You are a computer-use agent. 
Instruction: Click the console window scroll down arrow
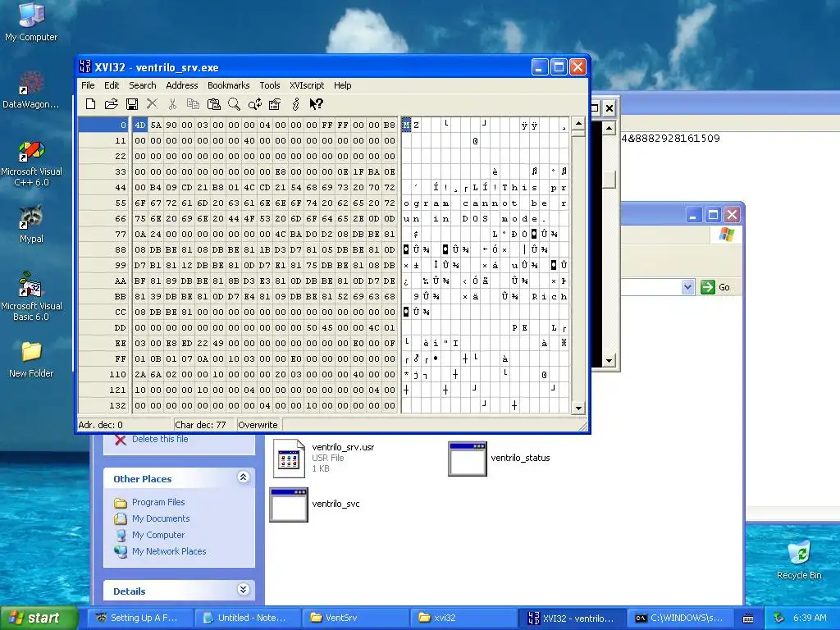coord(609,361)
